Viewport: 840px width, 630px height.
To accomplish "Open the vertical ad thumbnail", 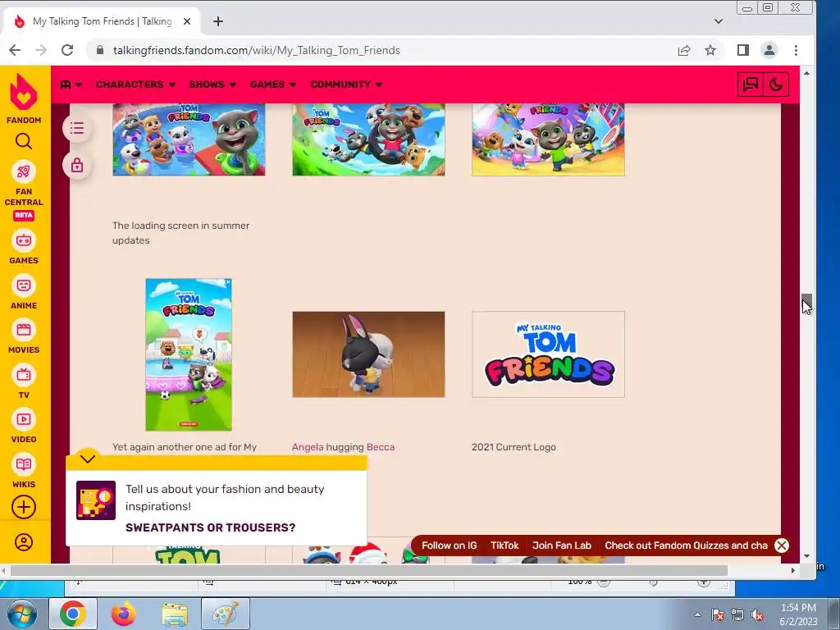I will (189, 354).
